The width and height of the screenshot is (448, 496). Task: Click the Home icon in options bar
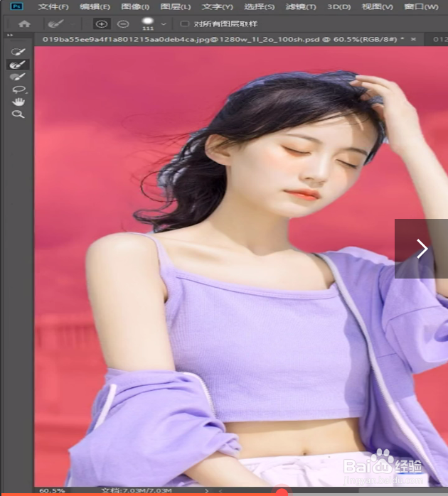pyautogui.click(x=24, y=23)
